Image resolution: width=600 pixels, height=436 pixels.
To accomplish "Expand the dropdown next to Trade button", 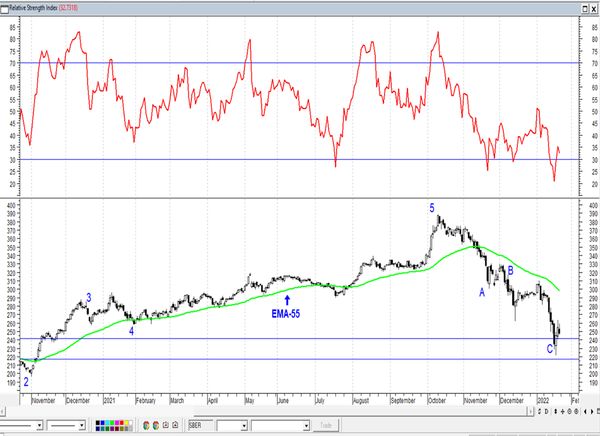I will click(x=306, y=425).
